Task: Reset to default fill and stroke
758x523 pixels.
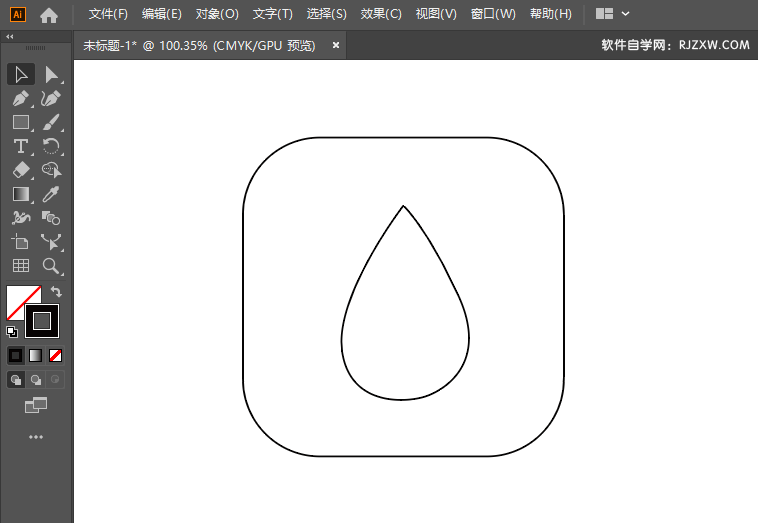Action: 12,332
